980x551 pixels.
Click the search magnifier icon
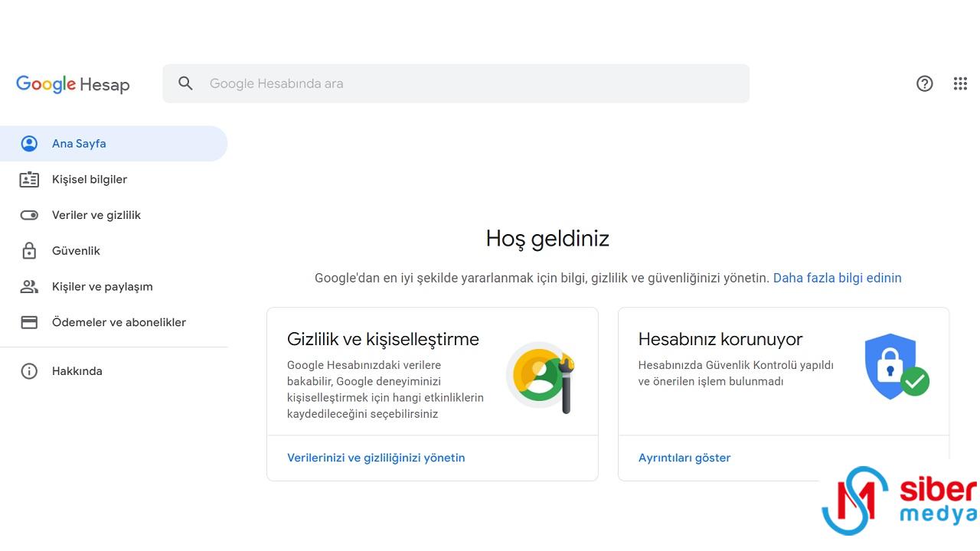click(x=185, y=83)
